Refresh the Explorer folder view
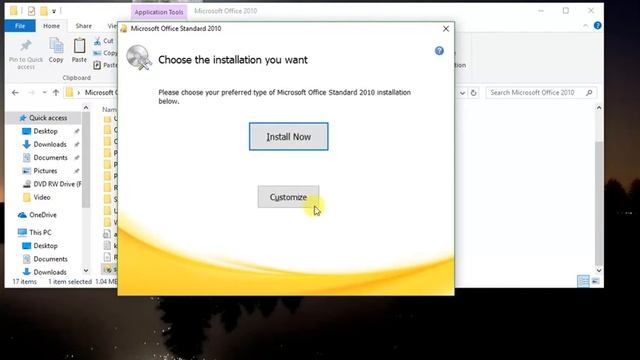Screen dimensions: 640x360 (x=473, y=93)
